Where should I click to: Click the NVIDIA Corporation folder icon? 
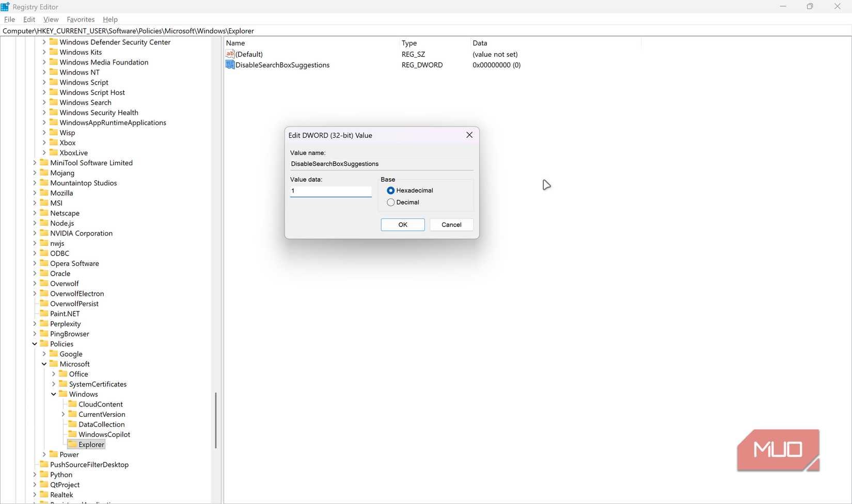[44, 233]
